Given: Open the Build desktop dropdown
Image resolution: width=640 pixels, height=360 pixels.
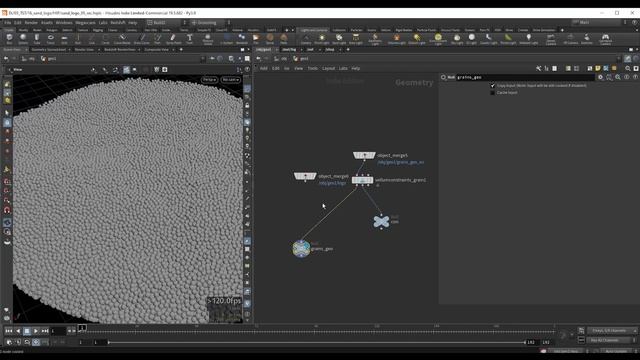Looking at the screenshot, I should (166, 22).
